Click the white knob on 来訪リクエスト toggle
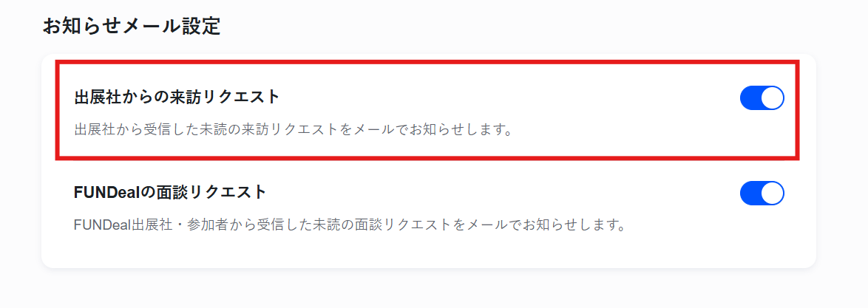The width and height of the screenshot is (868, 308). [x=772, y=98]
